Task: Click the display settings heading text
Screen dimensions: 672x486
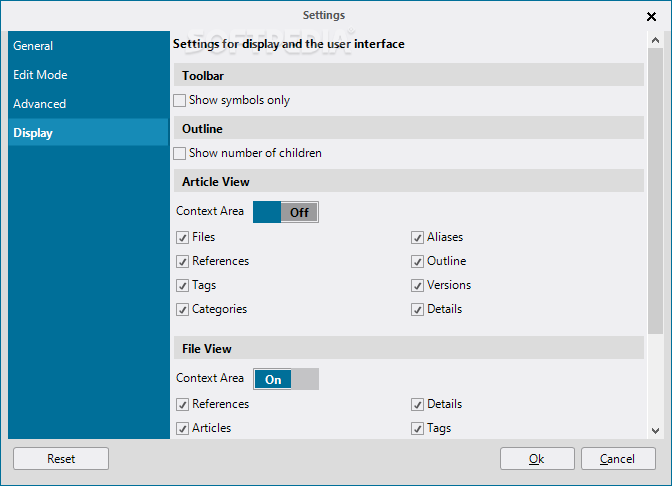Action: pyautogui.click(x=288, y=44)
